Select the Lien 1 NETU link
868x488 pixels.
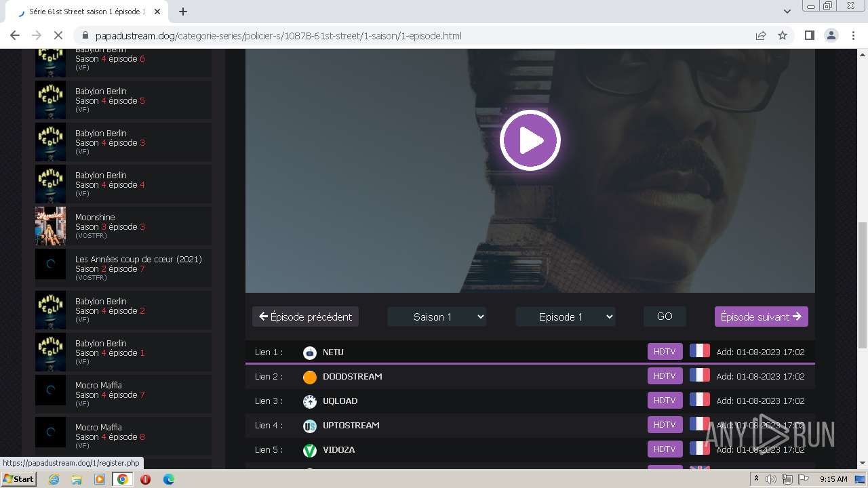530,352
